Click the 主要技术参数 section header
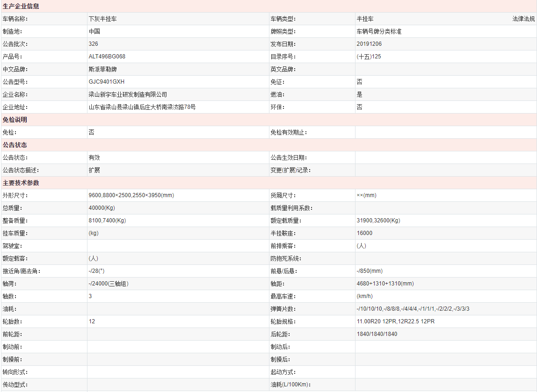537x392 pixels. [21, 183]
